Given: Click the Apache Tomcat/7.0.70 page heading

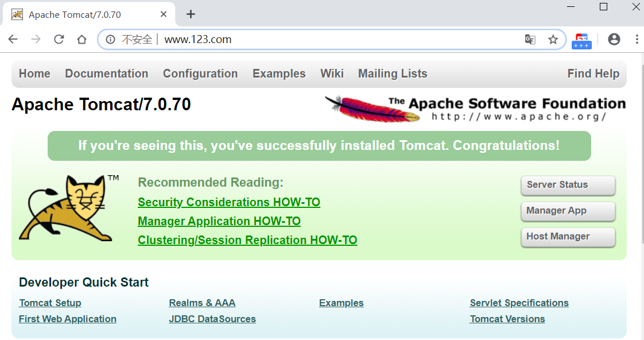Looking at the screenshot, I should [101, 105].
